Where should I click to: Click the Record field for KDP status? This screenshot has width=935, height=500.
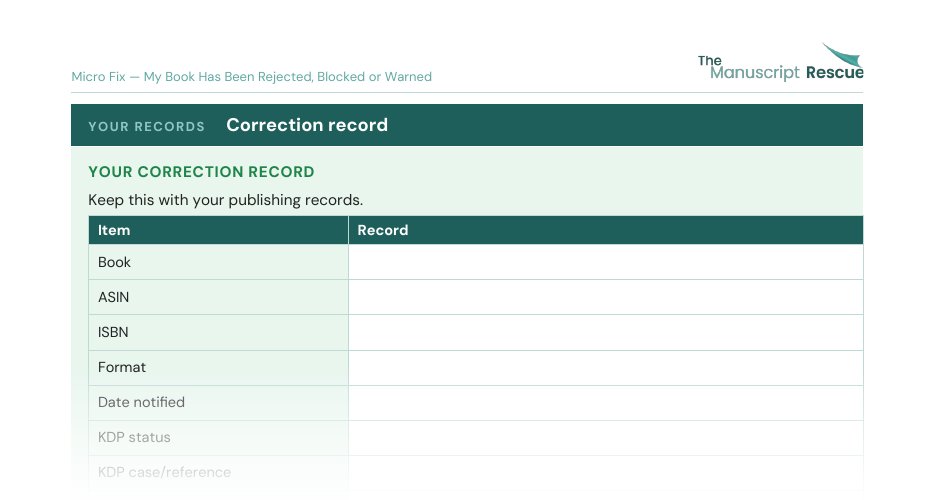tap(606, 438)
